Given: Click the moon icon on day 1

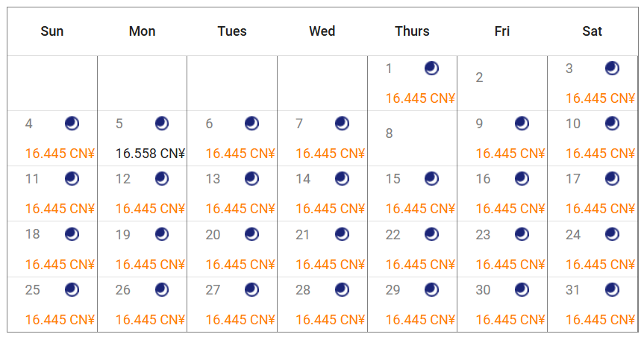Looking at the screenshot, I should [431, 69].
